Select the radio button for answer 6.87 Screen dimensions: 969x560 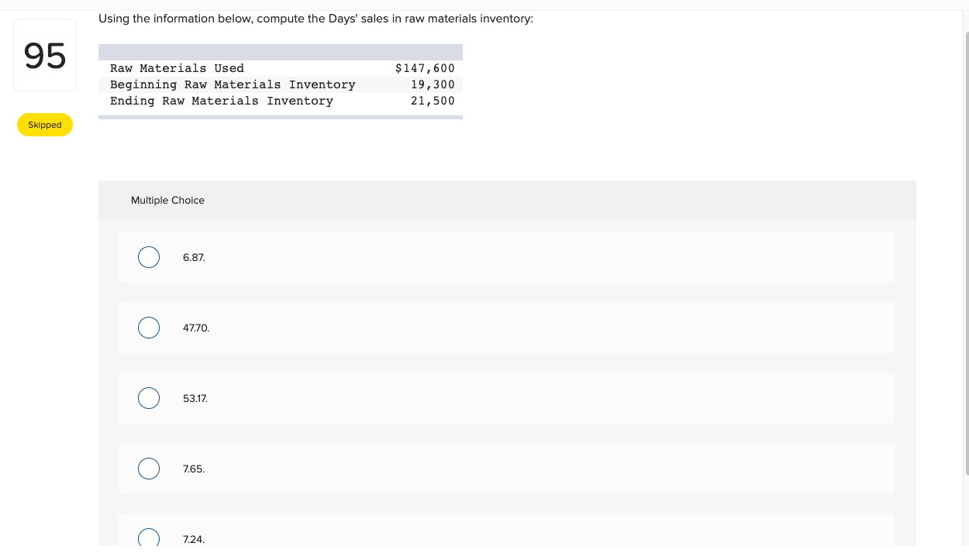point(149,257)
